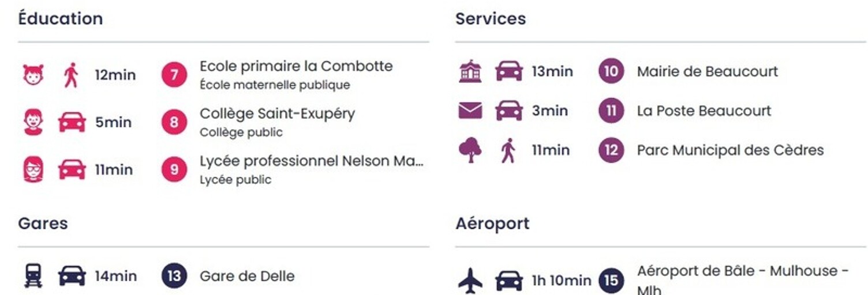Select map marker number 10
Screen dimensions: 868x295
click(611, 71)
